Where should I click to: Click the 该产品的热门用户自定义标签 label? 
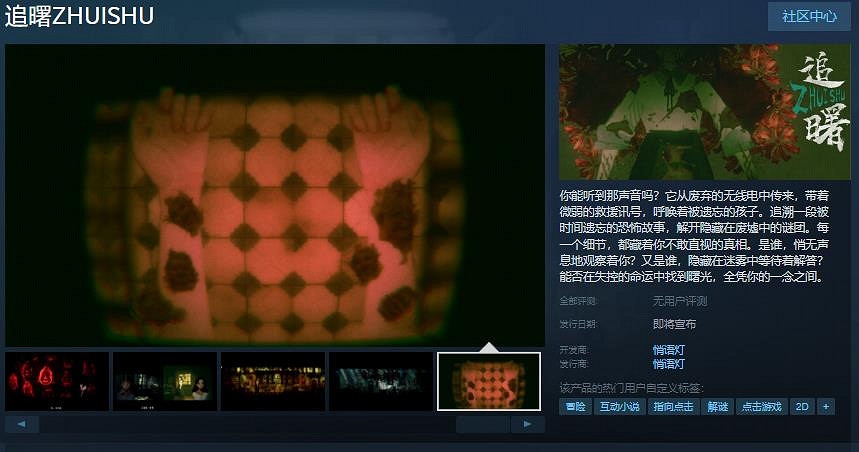click(x=631, y=388)
